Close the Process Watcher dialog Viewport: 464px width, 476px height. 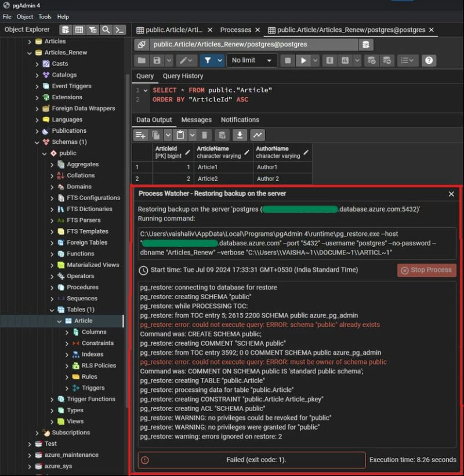[x=451, y=194]
